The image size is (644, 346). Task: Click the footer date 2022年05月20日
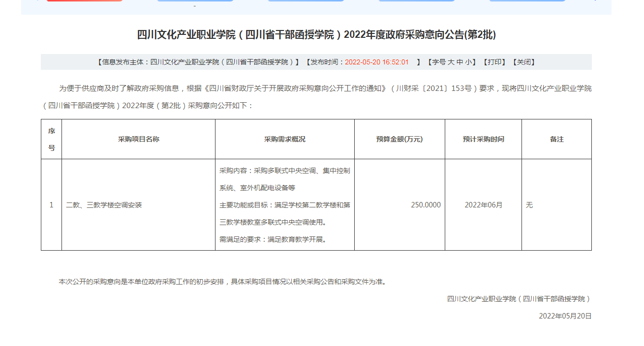(x=565, y=316)
